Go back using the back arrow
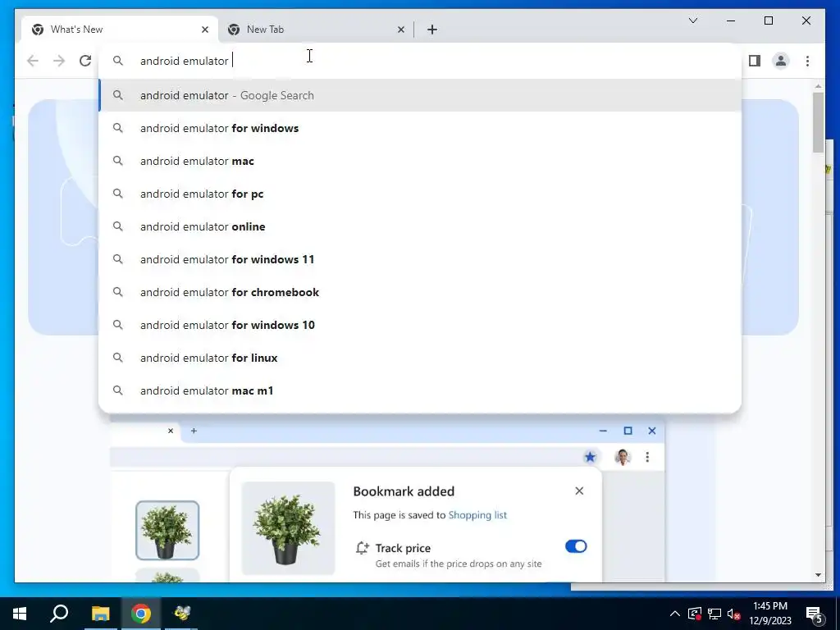The height and width of the screenshot is (630, 840). [x=33, y=61]
